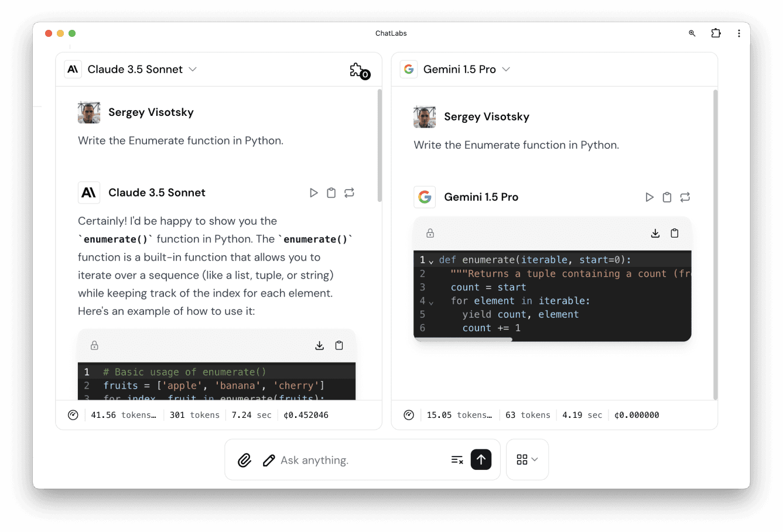Click the '15.05 tokens…' speed value

459,415
